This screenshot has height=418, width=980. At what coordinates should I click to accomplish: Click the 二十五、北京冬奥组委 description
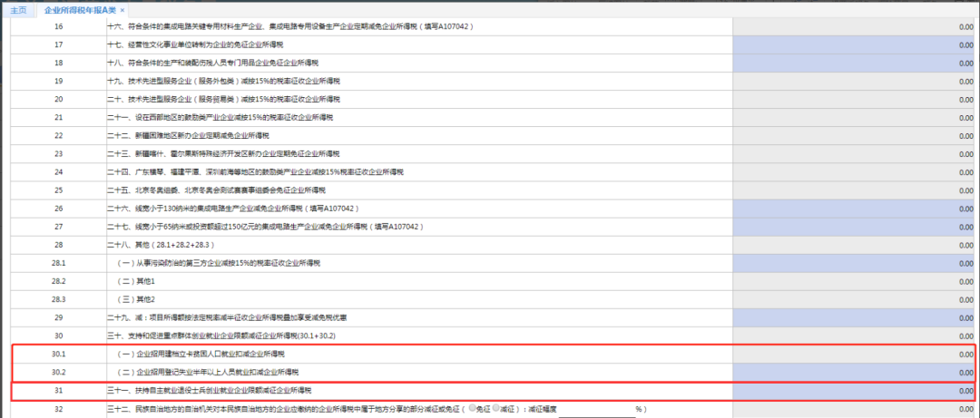click(216, 190)
